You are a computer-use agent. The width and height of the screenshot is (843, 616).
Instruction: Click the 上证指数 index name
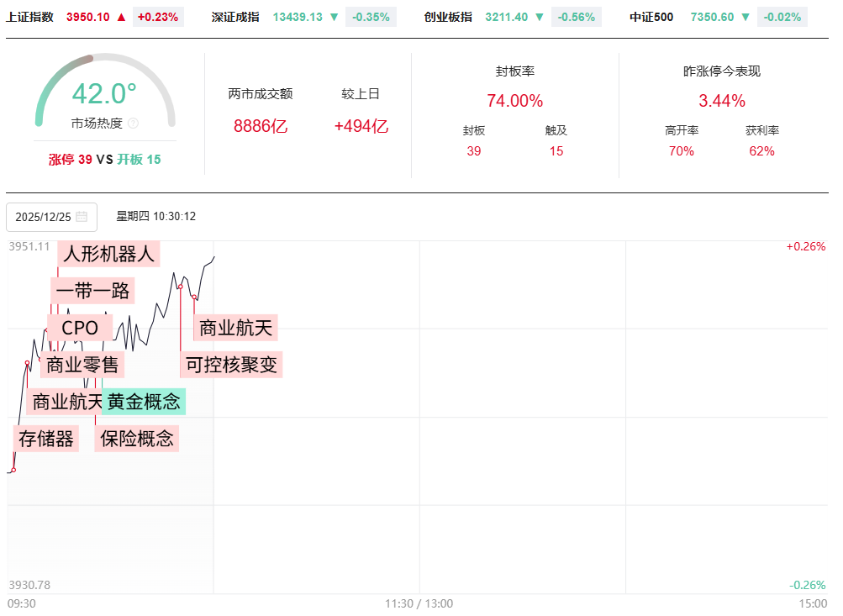click(x=29, y=17)
